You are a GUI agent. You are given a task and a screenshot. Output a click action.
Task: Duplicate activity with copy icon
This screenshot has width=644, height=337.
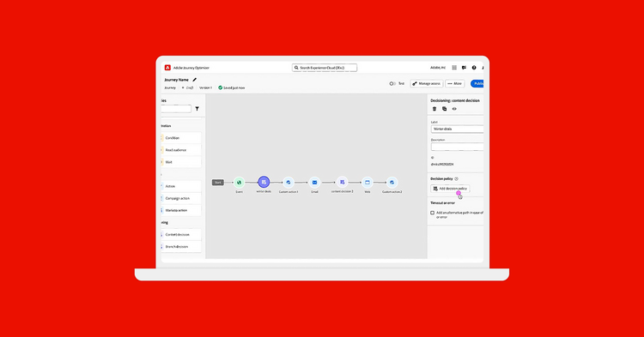pos(445,109)
